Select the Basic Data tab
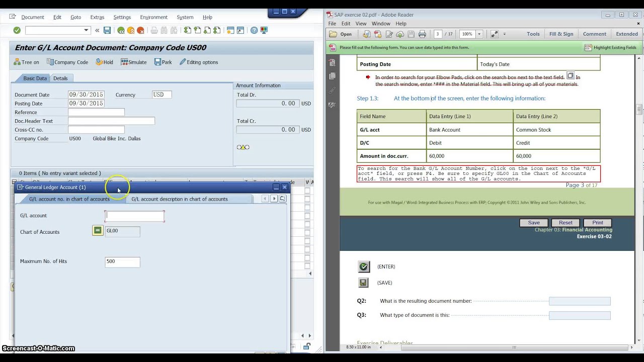 tap(35, 78)
